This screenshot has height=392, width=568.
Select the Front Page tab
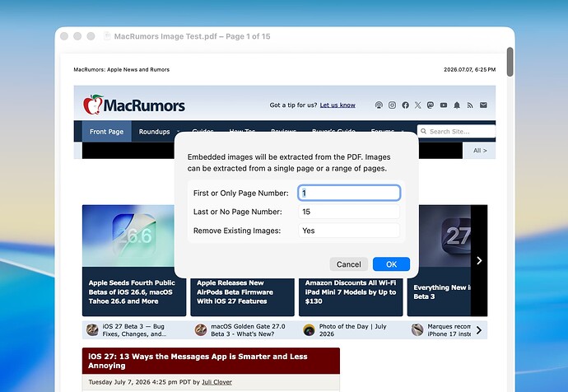point(106,132)
